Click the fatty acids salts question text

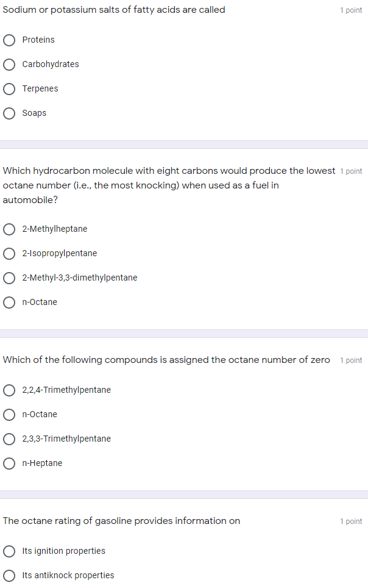pos(114,10)
